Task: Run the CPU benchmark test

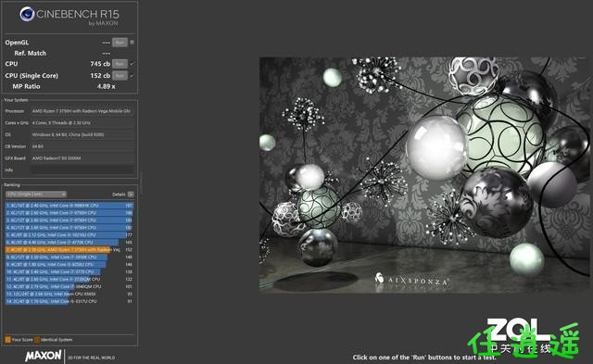Action: [120, 64]
